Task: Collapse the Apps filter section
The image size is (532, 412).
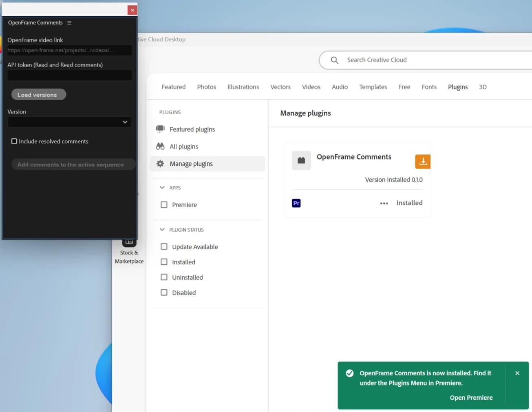Action: (x=162, y=188)
